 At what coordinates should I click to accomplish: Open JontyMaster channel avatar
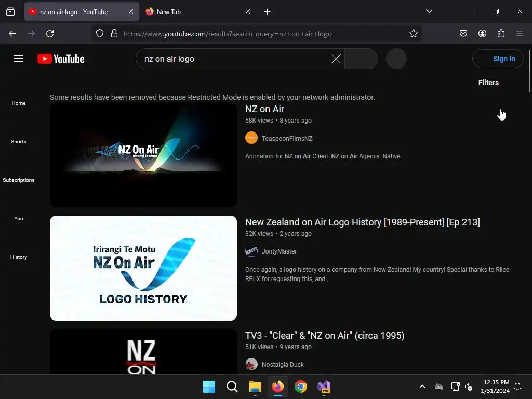pyautogui.click(x=251, y=251)
